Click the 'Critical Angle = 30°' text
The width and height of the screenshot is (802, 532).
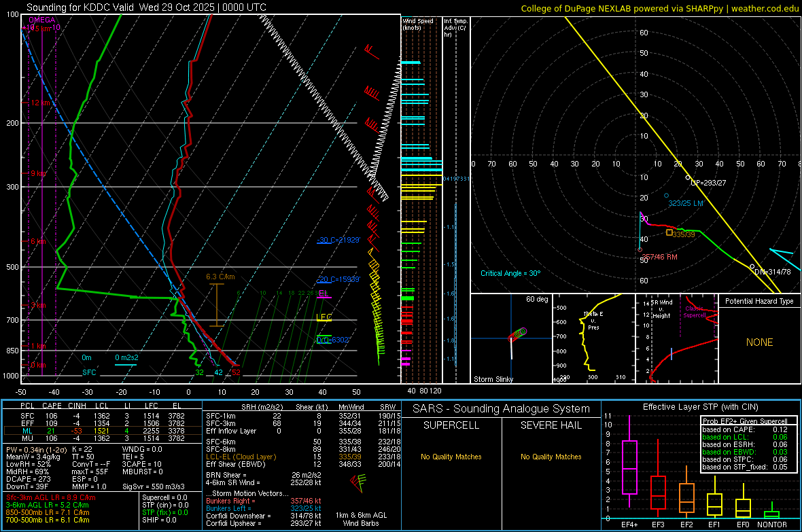(x=510, y=273)
